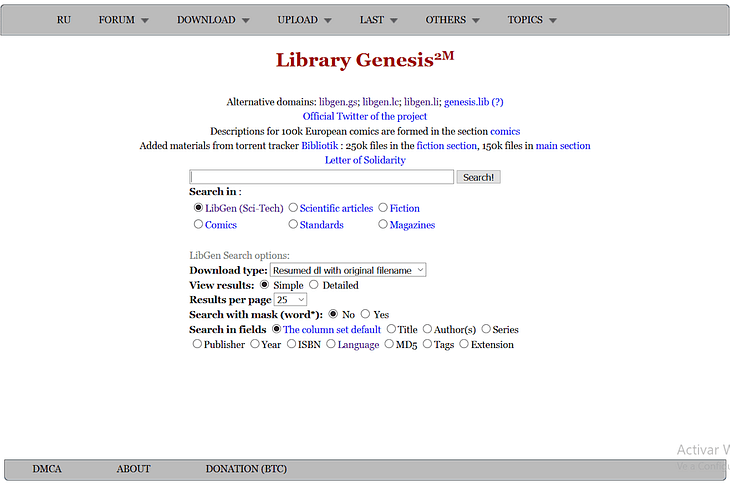Select Language search field radio
The width and height of the screenshot is (730, 485).
coord(331,344)
